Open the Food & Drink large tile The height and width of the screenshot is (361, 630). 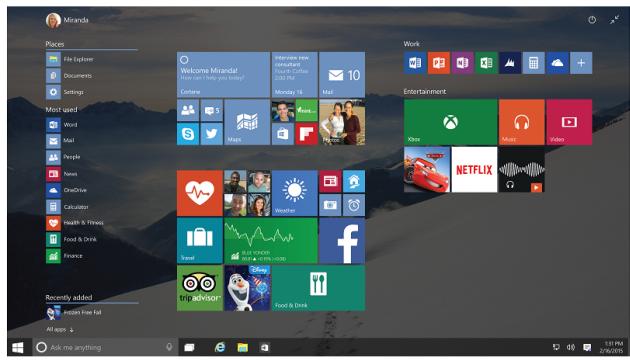coord(318,288)
